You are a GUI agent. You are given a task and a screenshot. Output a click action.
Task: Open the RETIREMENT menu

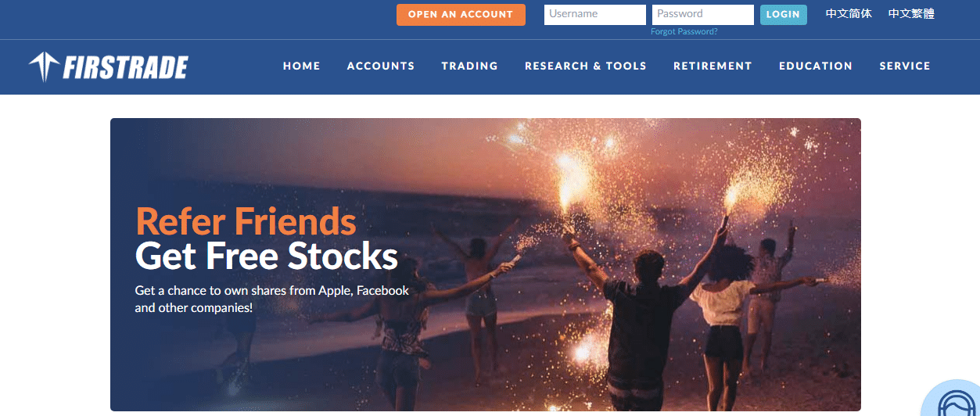(x=713, y=66)
